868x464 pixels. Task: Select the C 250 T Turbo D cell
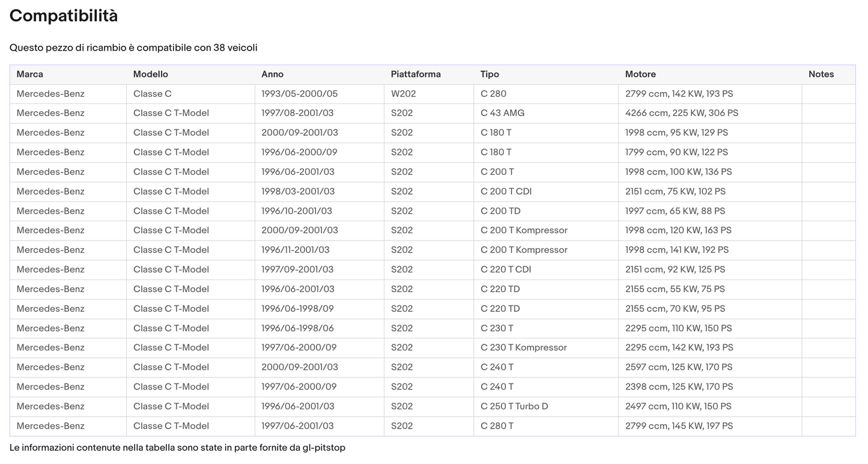coord(514,406)
